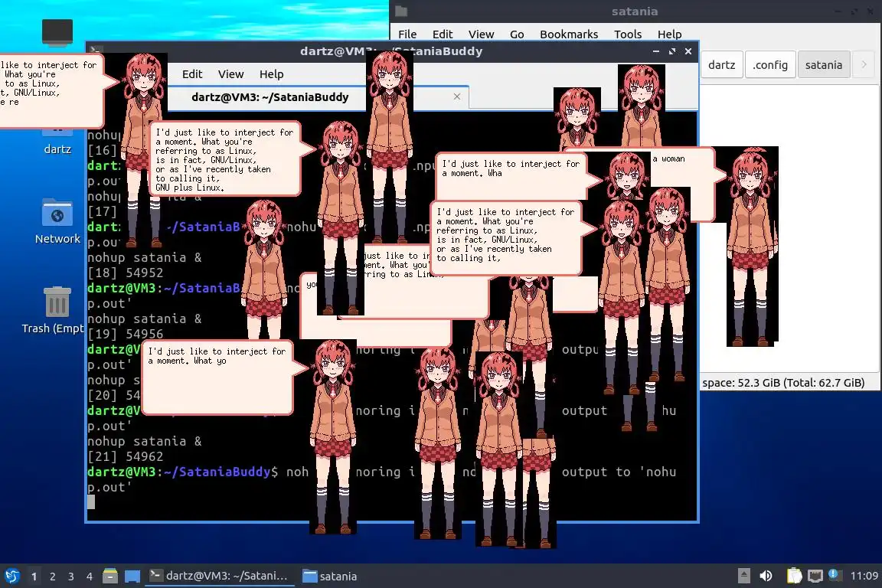Open the clipboard manager tray icon
The height and width of the screenshot is (588, 882).
[x=794, y=576]
